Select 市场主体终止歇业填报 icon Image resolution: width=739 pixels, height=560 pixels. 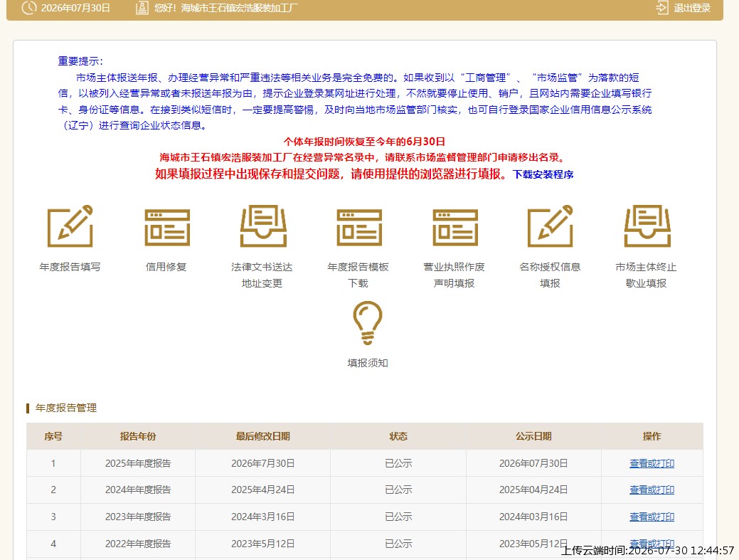pos(647,226)
